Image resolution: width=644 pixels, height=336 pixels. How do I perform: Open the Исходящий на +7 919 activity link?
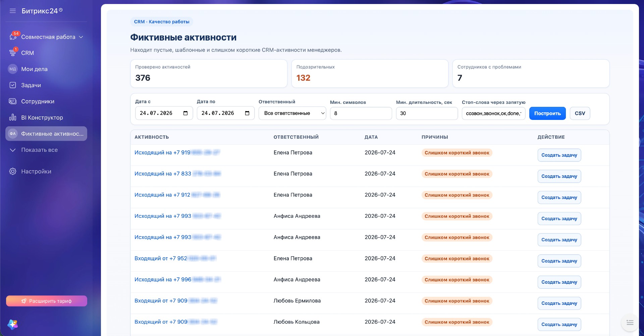point(177,152)
